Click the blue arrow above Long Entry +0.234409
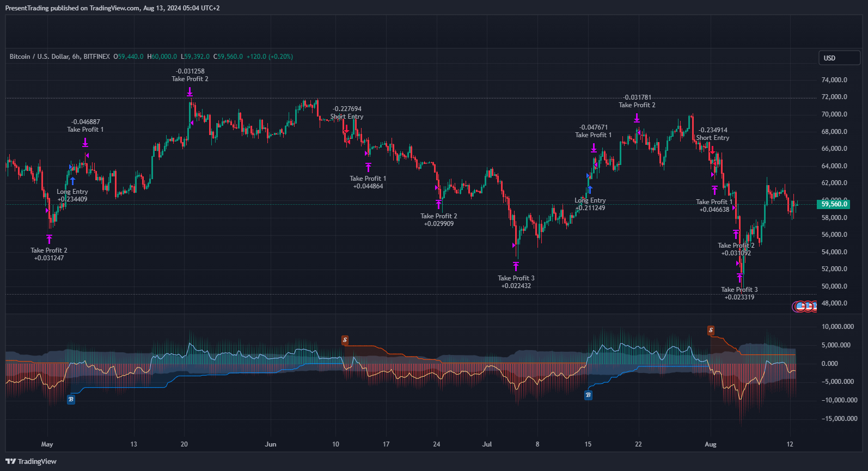The width and height of the screenshot is (868, 471). pos(72,181)
